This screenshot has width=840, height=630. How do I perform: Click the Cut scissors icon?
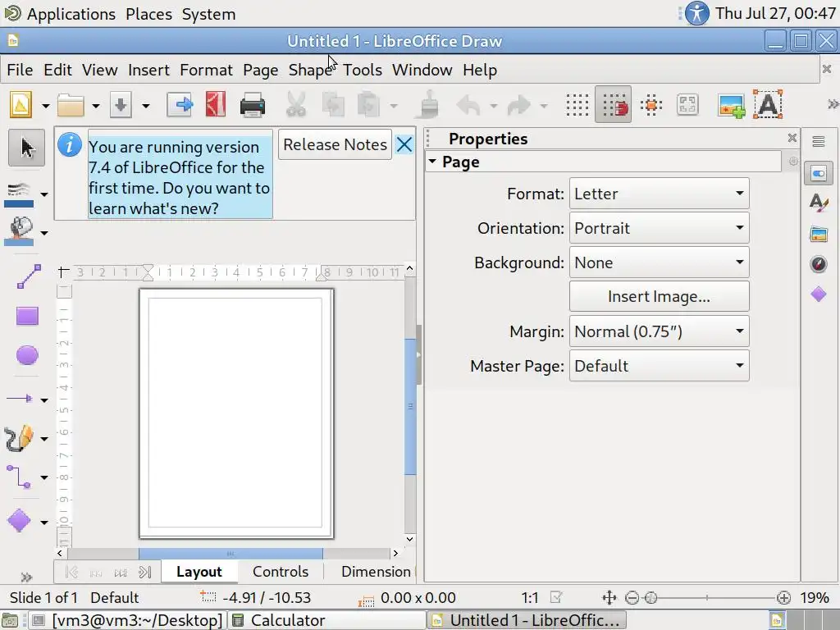point(295,104)
